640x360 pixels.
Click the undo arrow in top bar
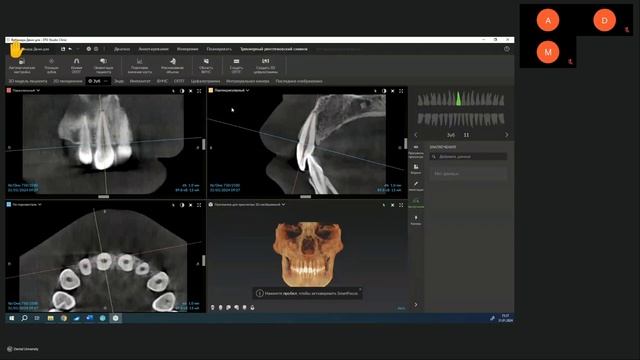tap(70, 49)
